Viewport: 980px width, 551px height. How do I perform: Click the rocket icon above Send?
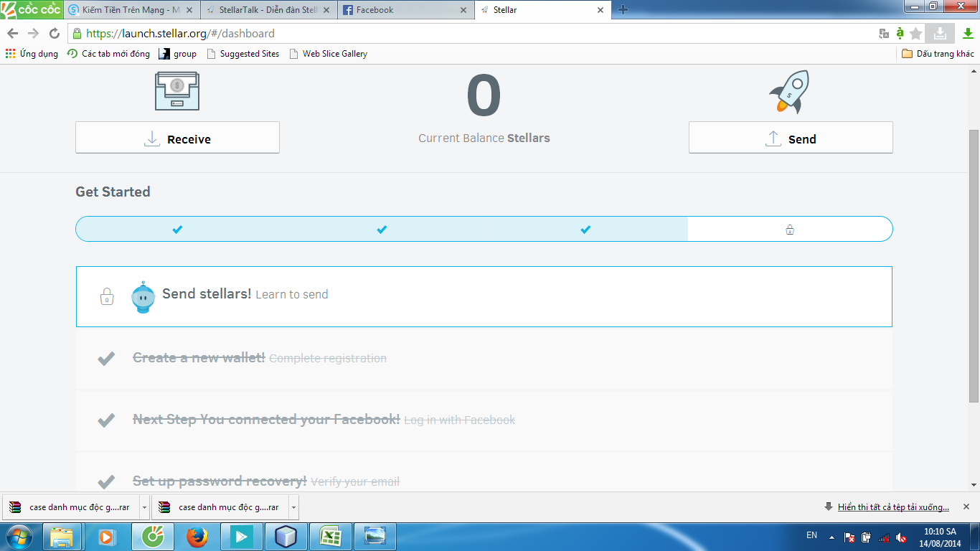(790, 91)
